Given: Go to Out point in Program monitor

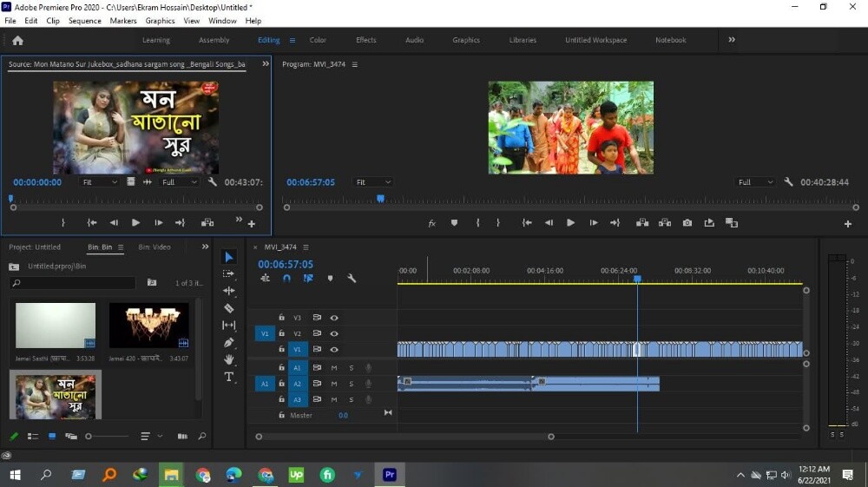Looking at the screenshot, I should (x=615, y=223).
